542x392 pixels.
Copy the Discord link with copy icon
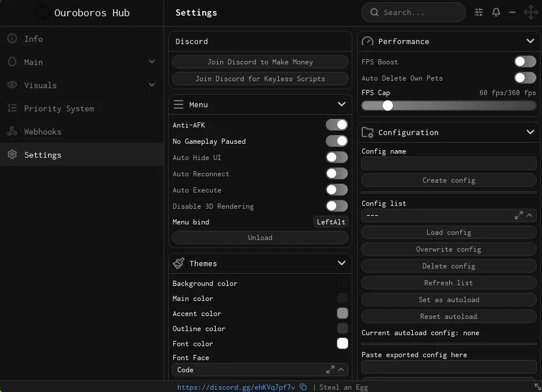click(303, 387)
